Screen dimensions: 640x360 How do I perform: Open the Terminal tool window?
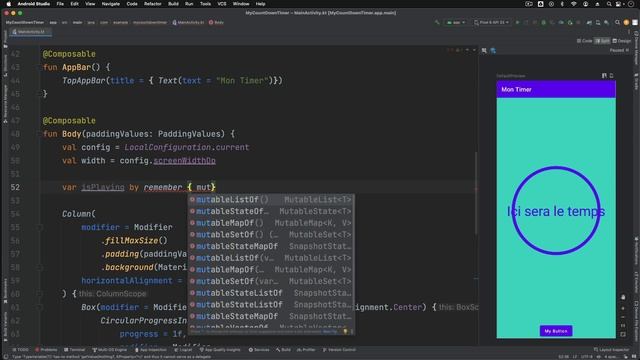pos(74,350)
